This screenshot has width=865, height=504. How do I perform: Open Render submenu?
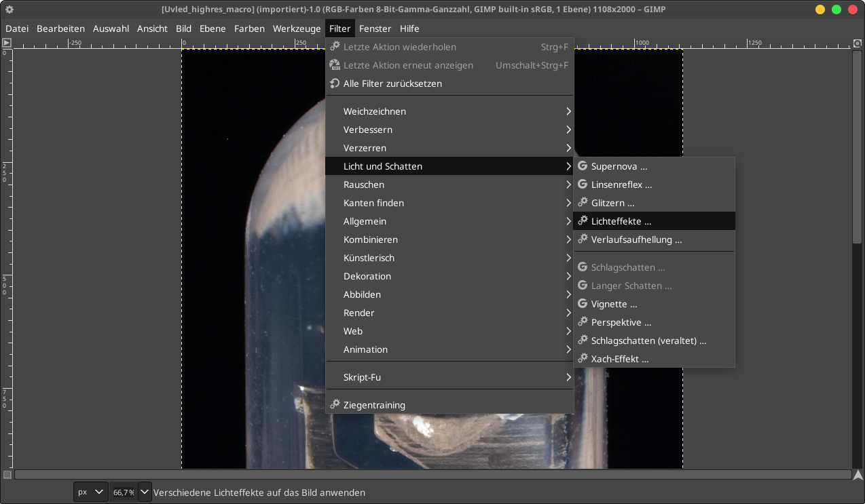449,313
